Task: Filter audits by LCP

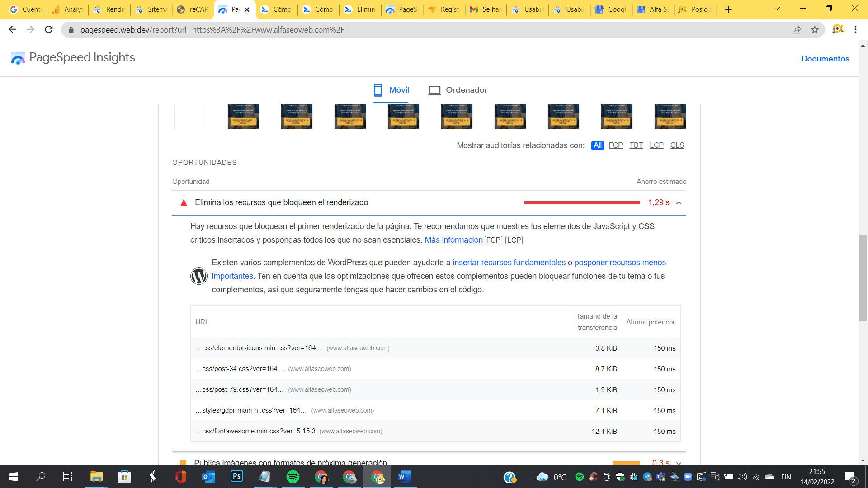Action: tap(656, 145)
